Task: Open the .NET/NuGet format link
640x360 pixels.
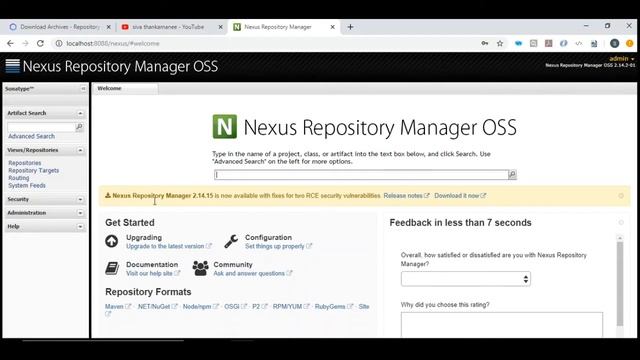Action: (157, 307)
